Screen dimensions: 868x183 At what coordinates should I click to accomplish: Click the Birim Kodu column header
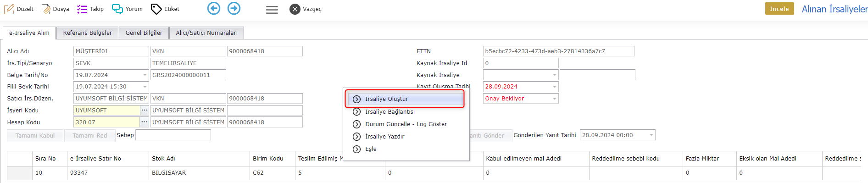pyautogui.click(x=273, y=158)
